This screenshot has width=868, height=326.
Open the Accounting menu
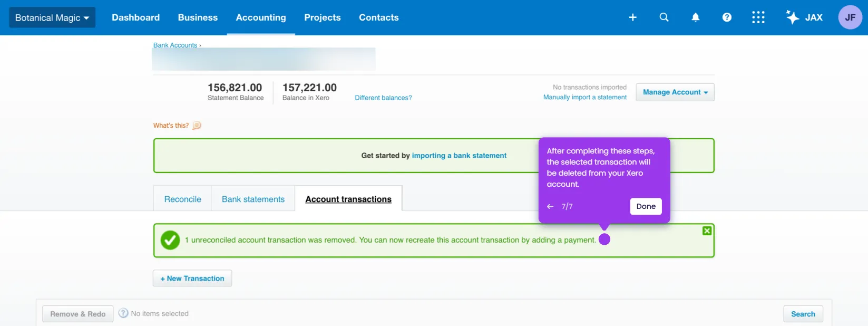(261, 17)
